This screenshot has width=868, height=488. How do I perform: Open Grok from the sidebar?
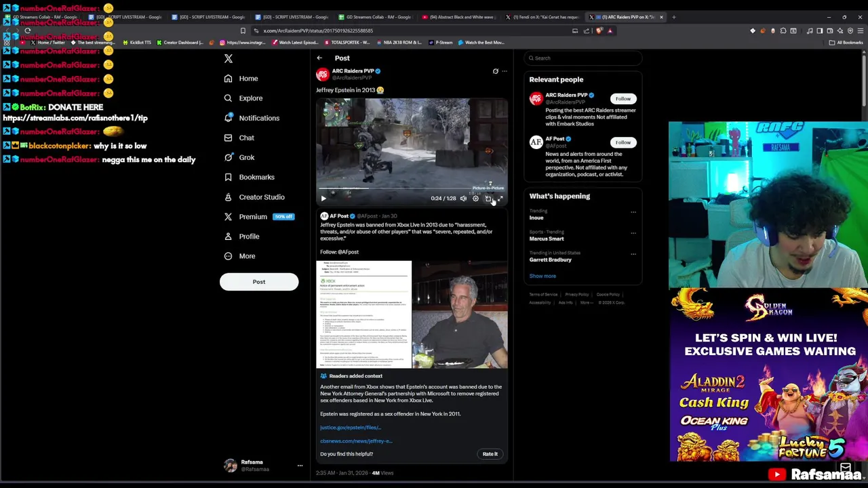point(239,157)
